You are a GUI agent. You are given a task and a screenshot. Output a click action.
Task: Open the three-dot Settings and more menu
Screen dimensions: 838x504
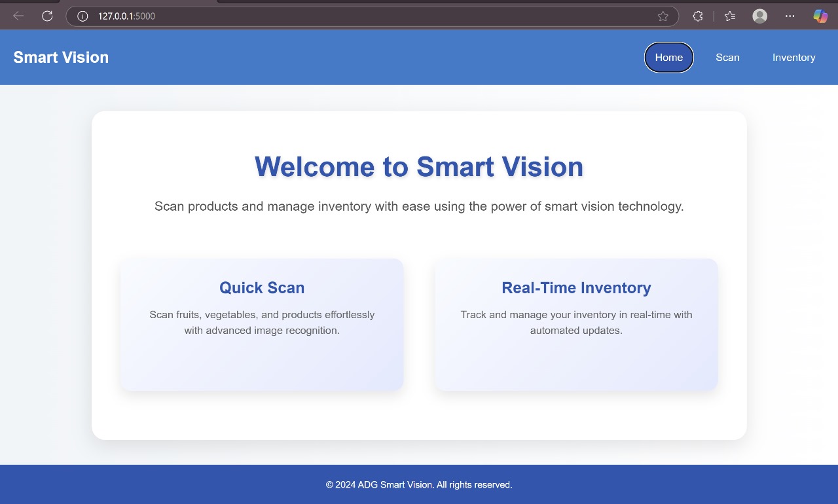pyautogui.click(x=790, y=16)
